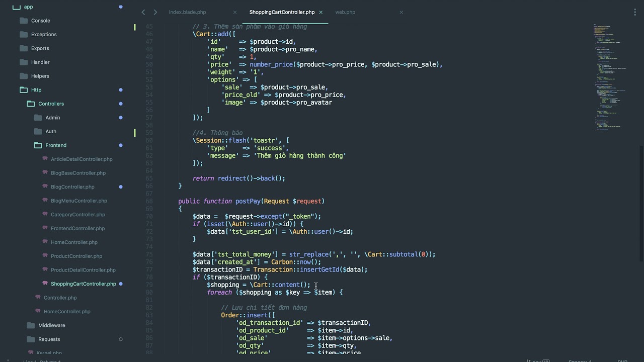The width and height of the screenshot is (644, 362).
Task: Click the PHP icon beside ArticleDetailController.php
Action: pyautogui.click(x=45, y=159)
